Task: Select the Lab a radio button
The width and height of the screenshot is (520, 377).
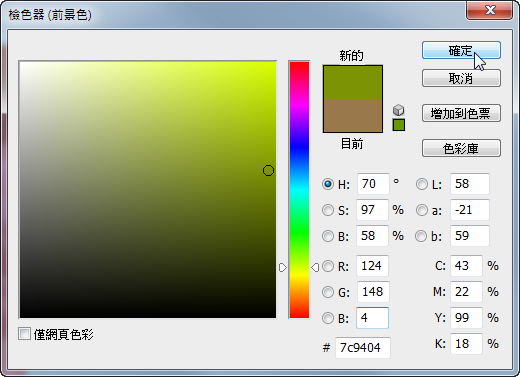Action: point(422,210)
